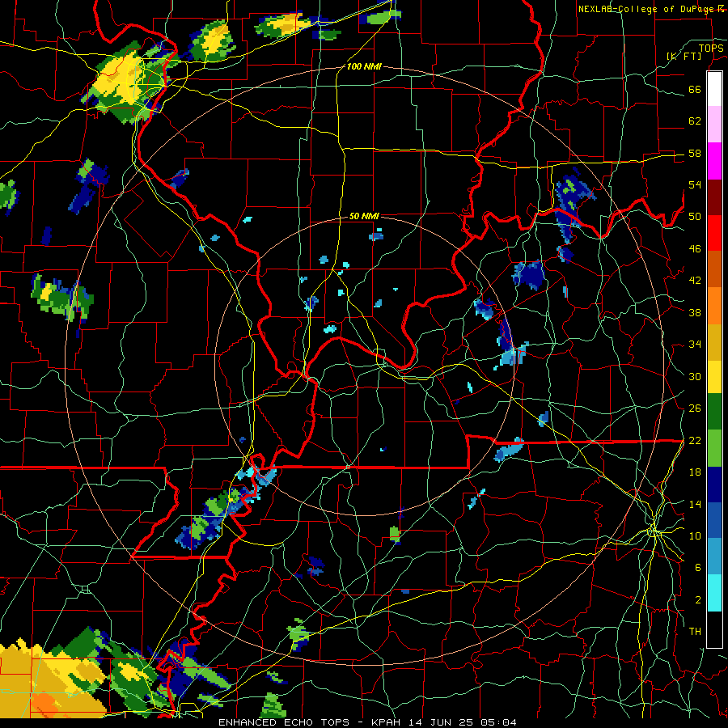The width and height of the screenshot is (728, 728).
Task: Select the navy blue legend swatch
Action: click(x=714, y=485)
